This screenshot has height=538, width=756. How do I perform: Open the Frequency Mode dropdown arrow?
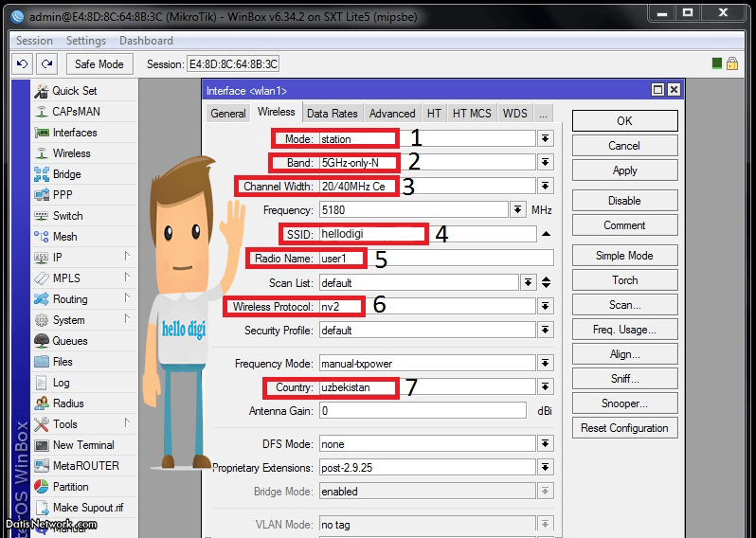coord(545,363)
